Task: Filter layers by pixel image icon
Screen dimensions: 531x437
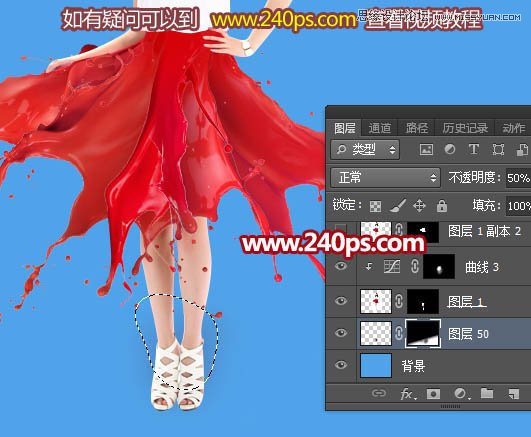Action: click(426, 149)
